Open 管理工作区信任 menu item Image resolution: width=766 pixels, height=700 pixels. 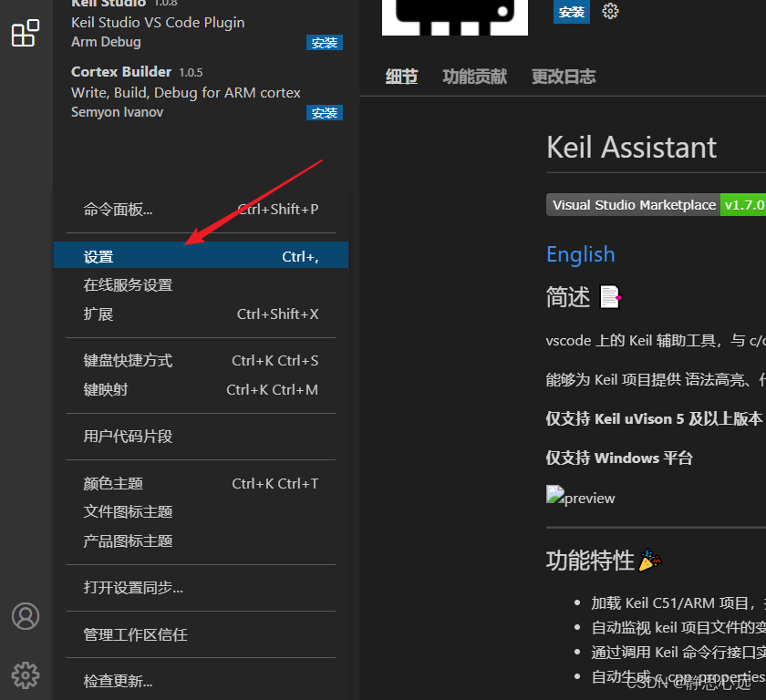pyautogui.click(x=201, y=634)
